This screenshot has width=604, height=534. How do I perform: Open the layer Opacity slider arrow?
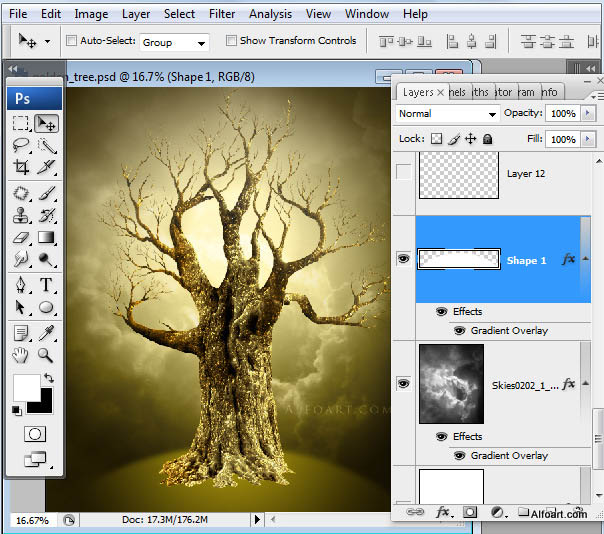pos(586,114)
